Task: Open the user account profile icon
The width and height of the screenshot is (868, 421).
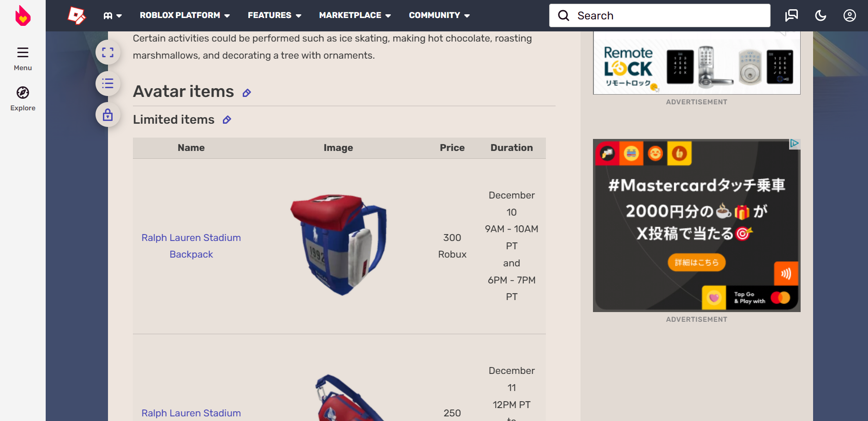Action: (850, 16)
